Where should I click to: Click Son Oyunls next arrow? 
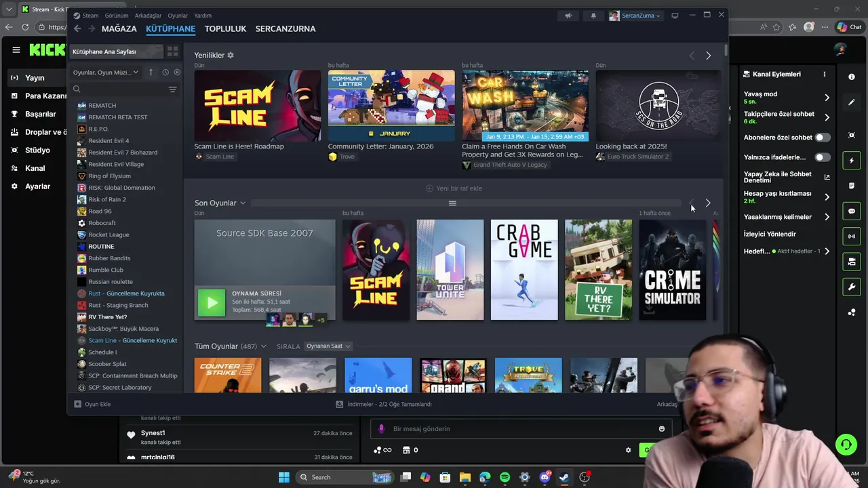(x=708, y=203)
